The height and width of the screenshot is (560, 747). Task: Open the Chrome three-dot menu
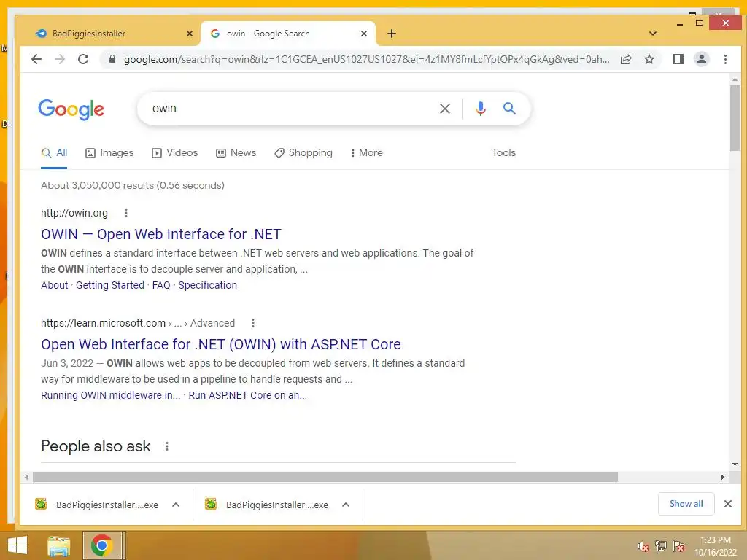pyautogui.click(x=725, y=59)
